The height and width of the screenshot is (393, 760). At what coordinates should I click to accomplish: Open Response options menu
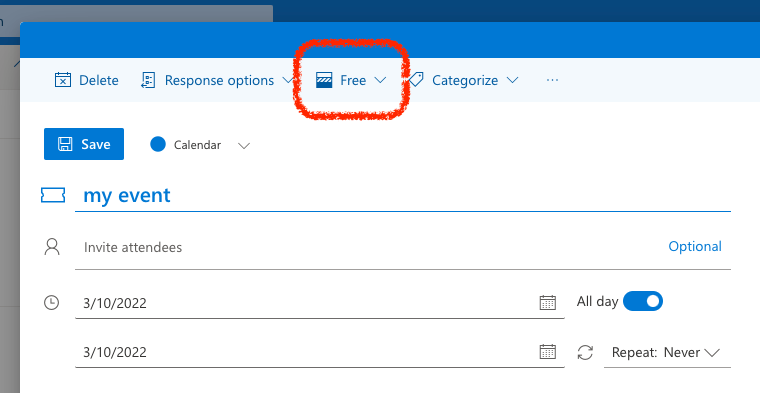pyautogui.click(x=217, y=80)
